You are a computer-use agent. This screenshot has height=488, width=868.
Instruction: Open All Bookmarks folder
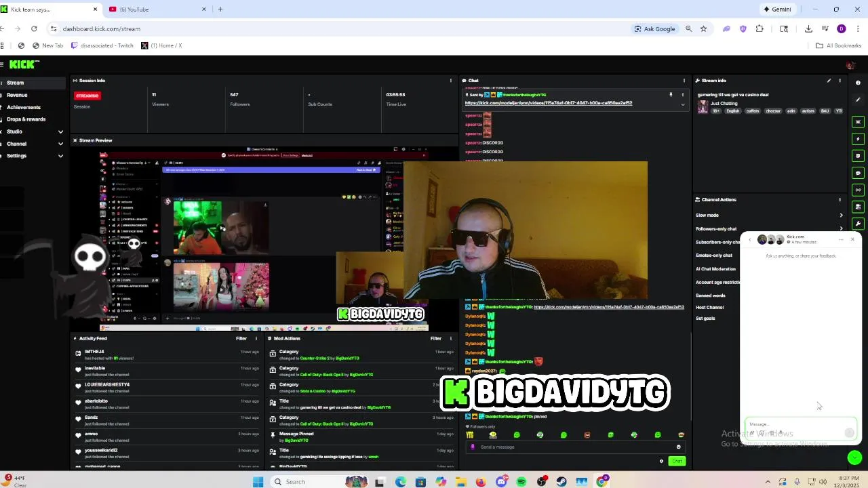click(x=838, y=45)
